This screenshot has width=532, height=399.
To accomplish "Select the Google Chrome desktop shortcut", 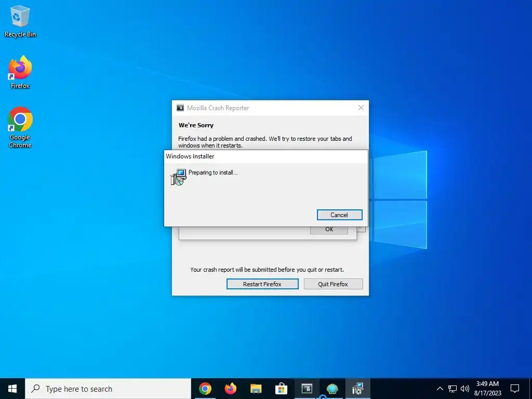I will [x=20, y=127].
